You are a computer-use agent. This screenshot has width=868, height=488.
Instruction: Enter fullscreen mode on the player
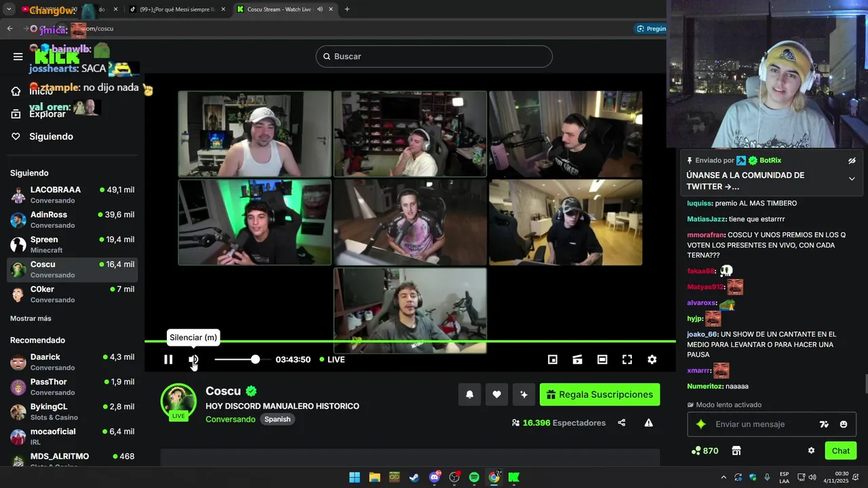click(x=627, y=360)
